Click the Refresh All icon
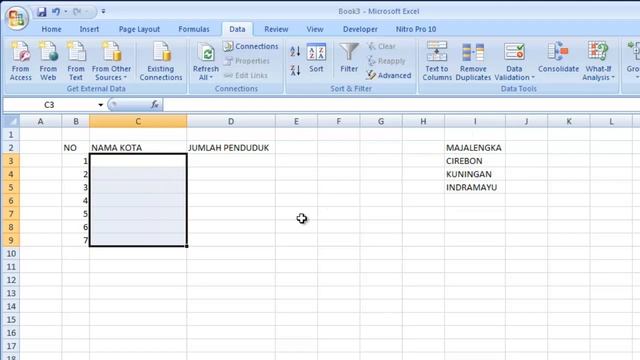The width and height of the screenshot is (640, 360). point(206,53)
